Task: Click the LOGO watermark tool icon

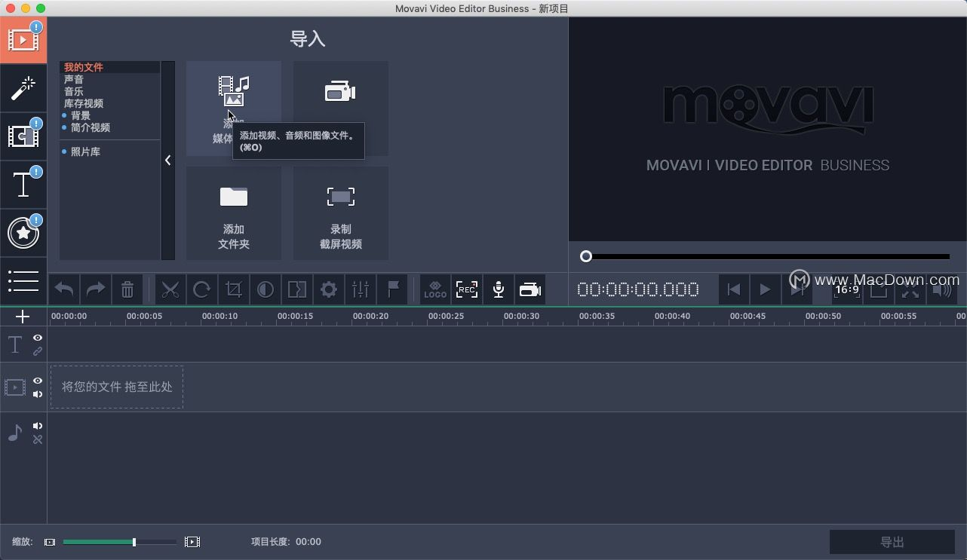Action: pos(435,289)
